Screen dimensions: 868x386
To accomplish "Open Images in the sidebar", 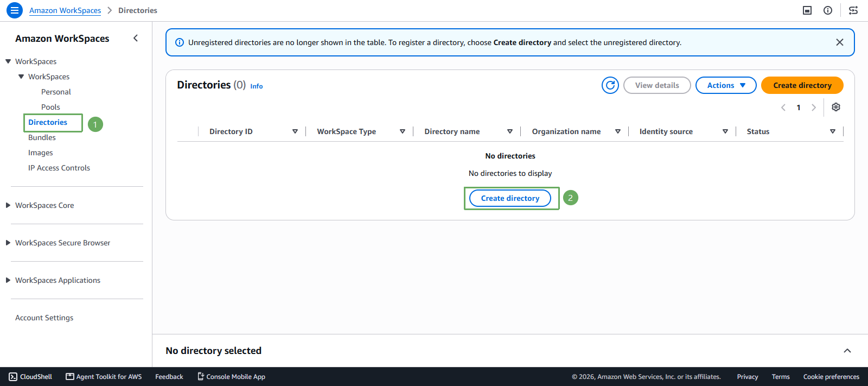I will [x=41, y=153].
